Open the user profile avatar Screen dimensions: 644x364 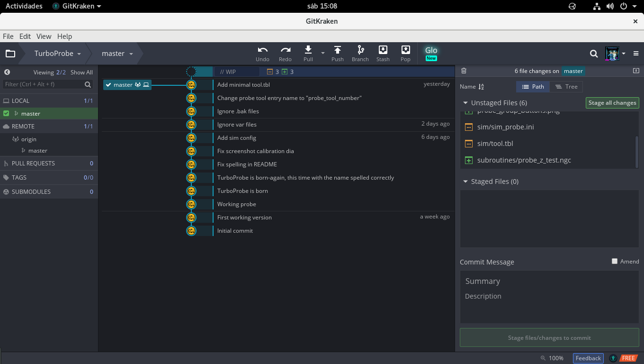(612, 54)
